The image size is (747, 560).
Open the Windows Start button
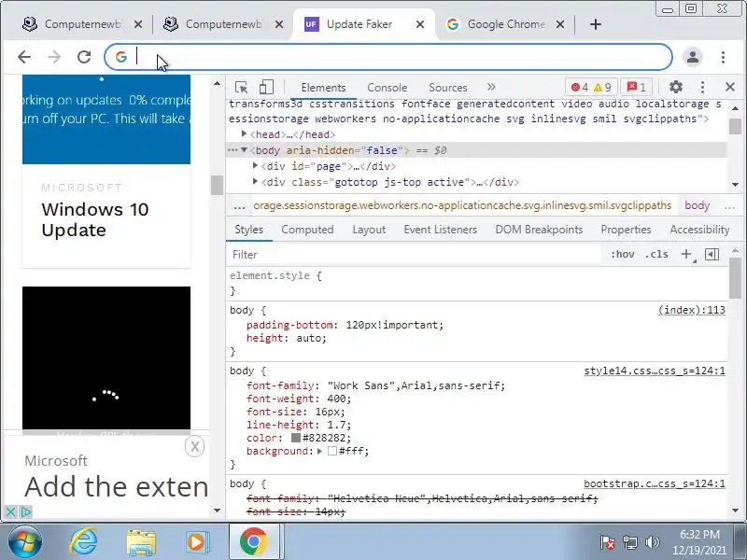tap(24, 541)
